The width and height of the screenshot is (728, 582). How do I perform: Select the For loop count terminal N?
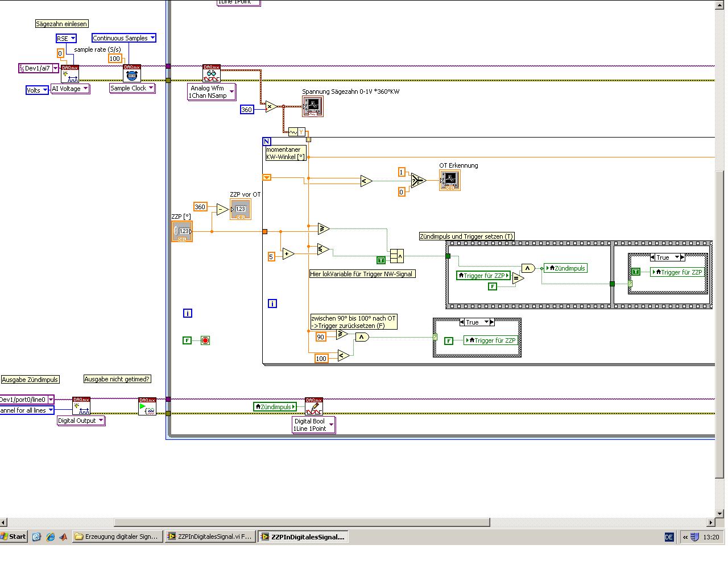267,141
